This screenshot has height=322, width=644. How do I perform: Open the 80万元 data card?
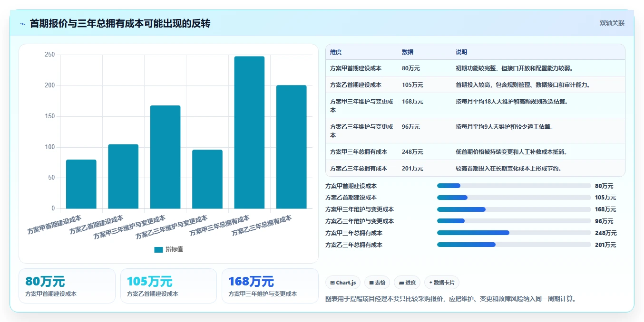coord(67,286)
